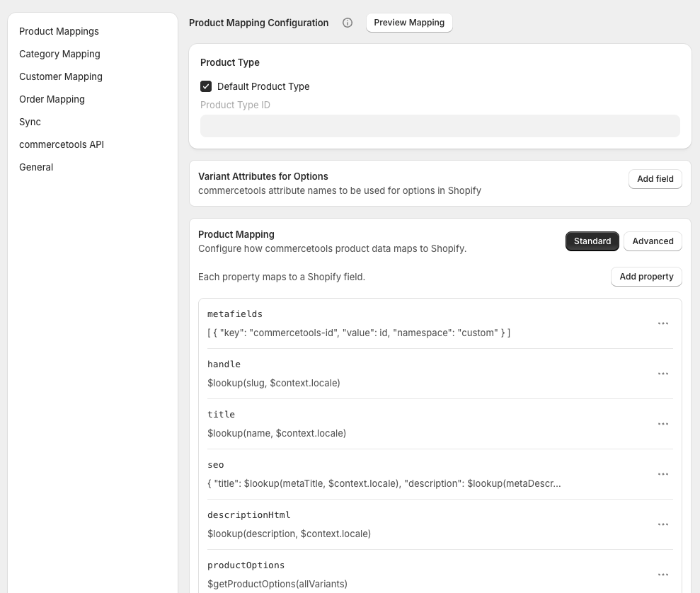Click the Preview Mapping button
Screen dimensions: 700x593
click(409, 23)
